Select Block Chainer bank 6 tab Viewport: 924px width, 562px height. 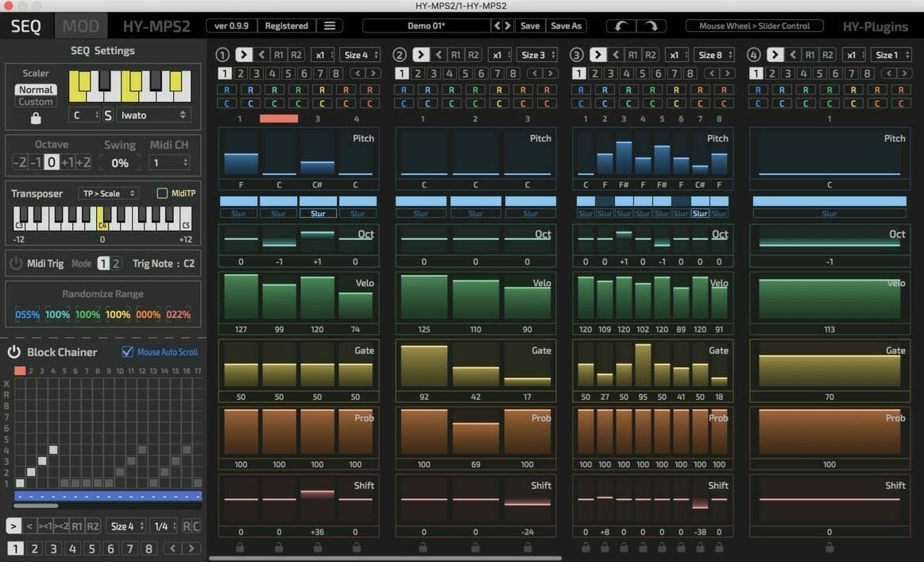pyautogui.click(x=110, y=548)
